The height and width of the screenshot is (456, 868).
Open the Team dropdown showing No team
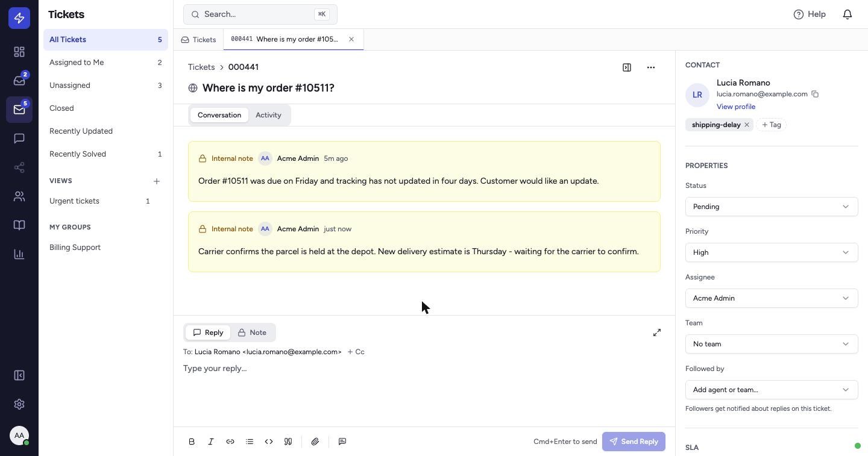(x=772, y=344)
